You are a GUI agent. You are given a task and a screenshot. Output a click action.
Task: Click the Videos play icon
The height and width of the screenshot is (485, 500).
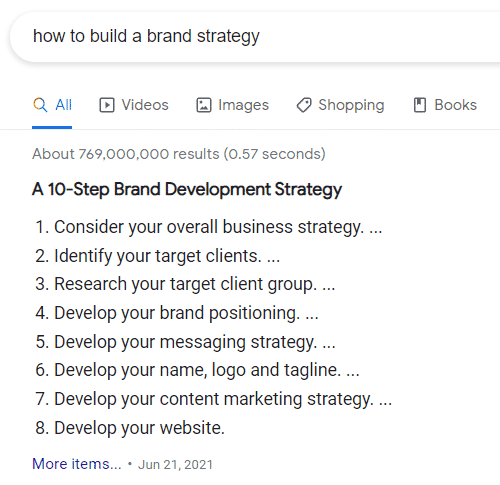(107, 105)
